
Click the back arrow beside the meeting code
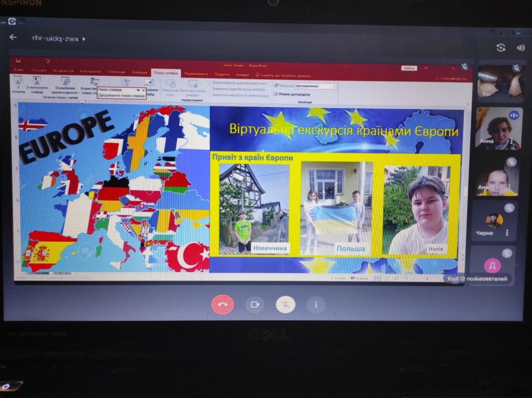[x=13, y=37]
